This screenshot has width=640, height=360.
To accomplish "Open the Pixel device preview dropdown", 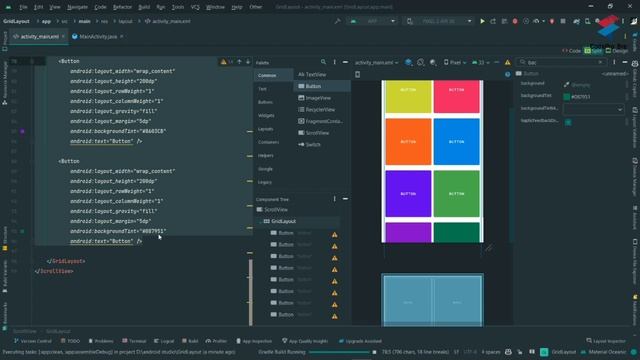I will click(x=455, y=62).
